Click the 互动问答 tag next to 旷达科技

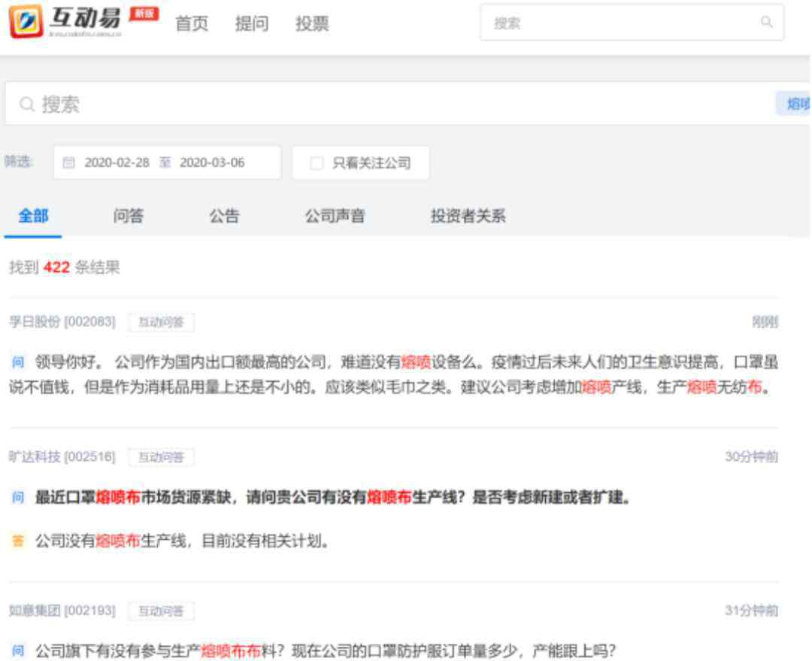pyautogui.click(x=161, y=457)
